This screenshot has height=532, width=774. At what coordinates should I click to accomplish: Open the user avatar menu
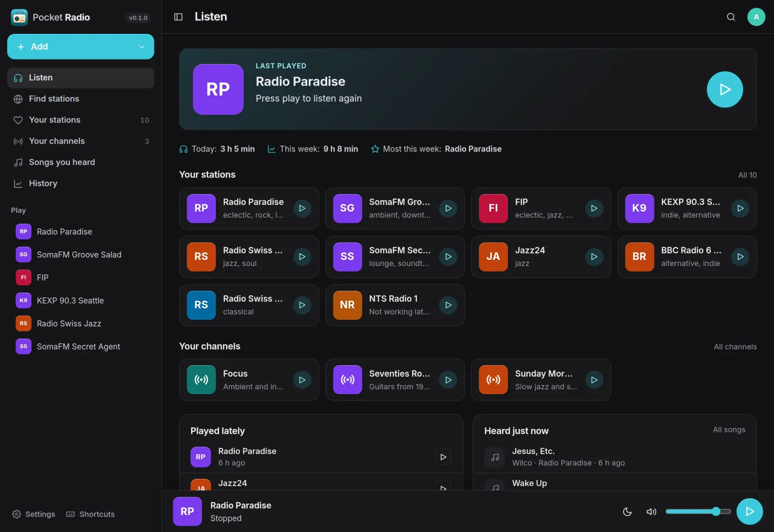(x=756, y=17)
